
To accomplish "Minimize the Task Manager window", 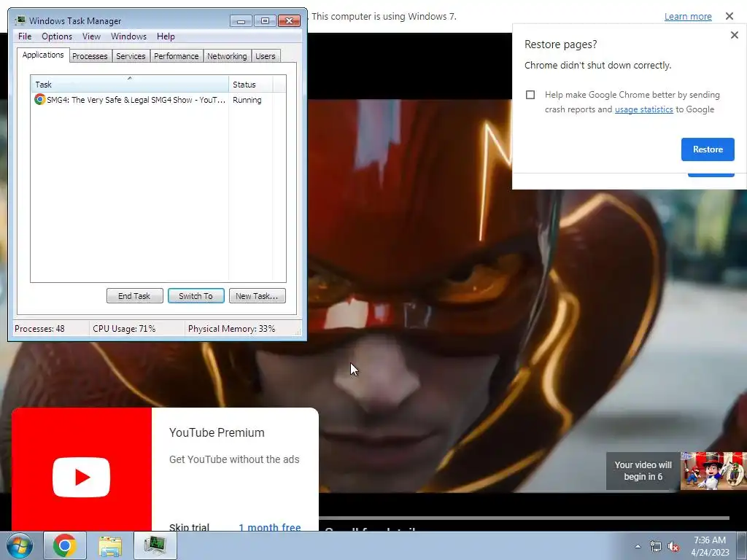I will pos(241,21).
